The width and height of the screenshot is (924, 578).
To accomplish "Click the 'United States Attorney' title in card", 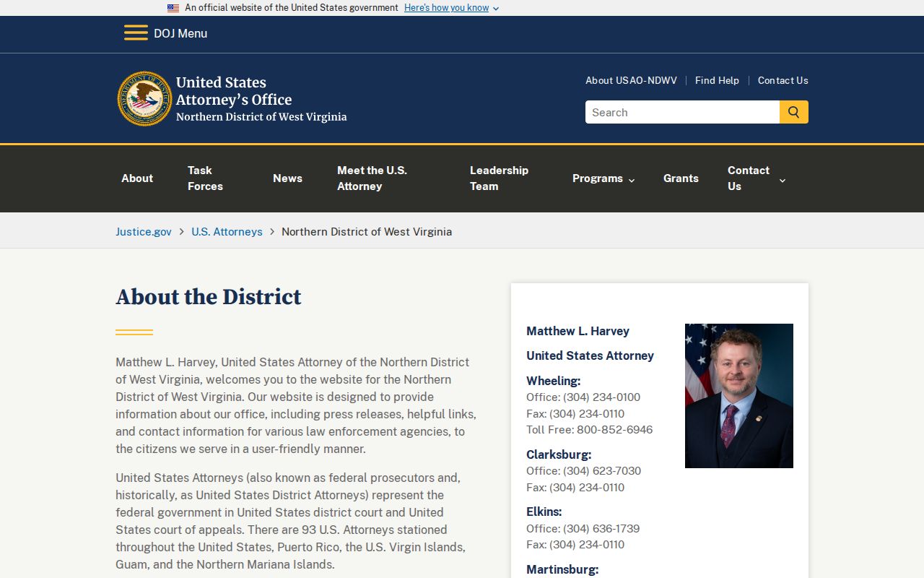I will pyautogui.click(x=590, y=355).
